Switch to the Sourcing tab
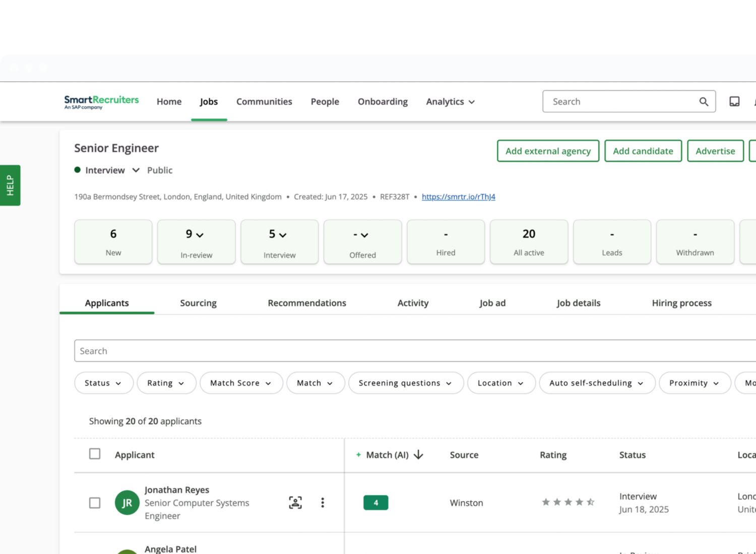756x554 pixels. click(x=198, y=303)
